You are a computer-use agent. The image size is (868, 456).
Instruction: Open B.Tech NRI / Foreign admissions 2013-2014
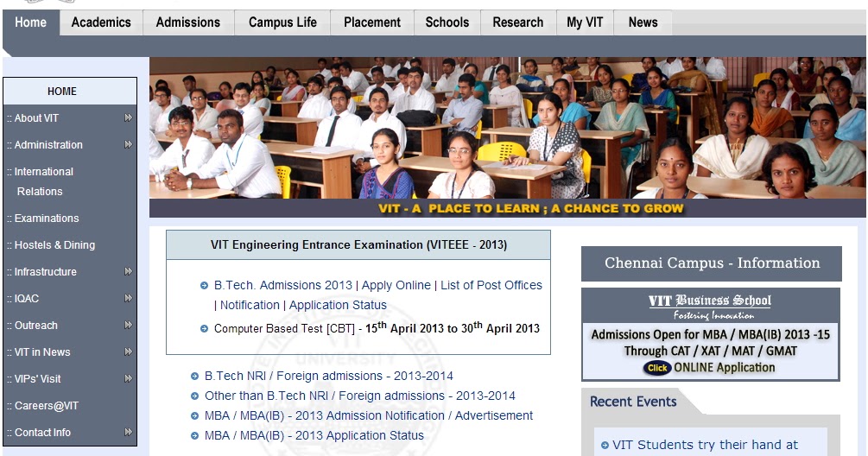(329, 376)
